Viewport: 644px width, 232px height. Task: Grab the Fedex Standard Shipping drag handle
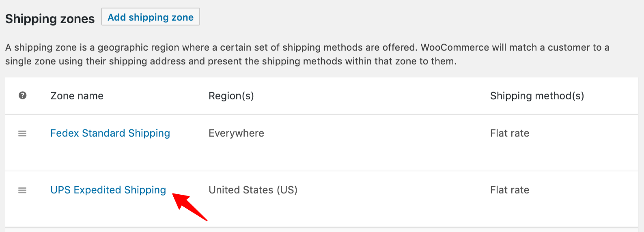22,133
